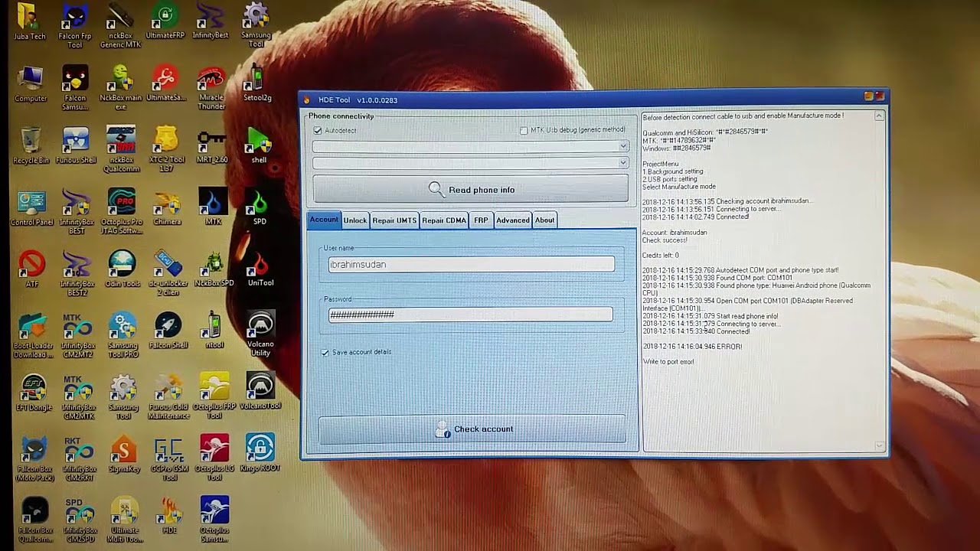The width and height of the screenshot is (980, 551).
Task: Open the Repair CDMA tab
Action: pos(444,220)
